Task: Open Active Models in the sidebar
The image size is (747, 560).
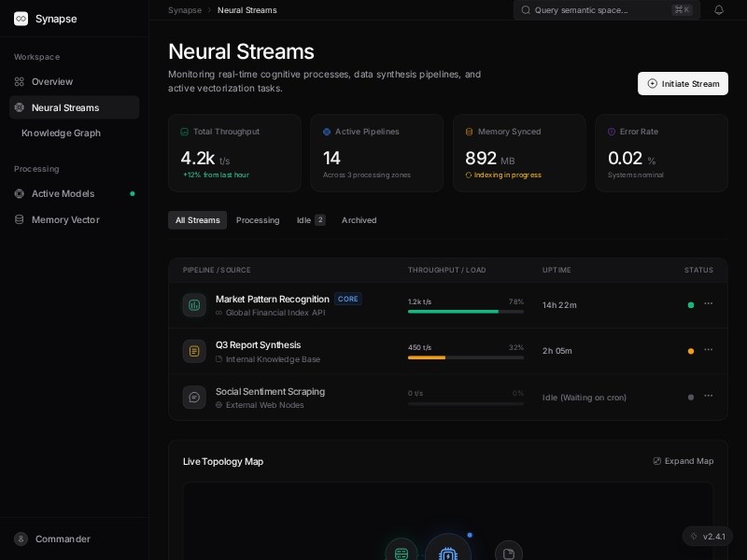Action: (x=63, y=193)
